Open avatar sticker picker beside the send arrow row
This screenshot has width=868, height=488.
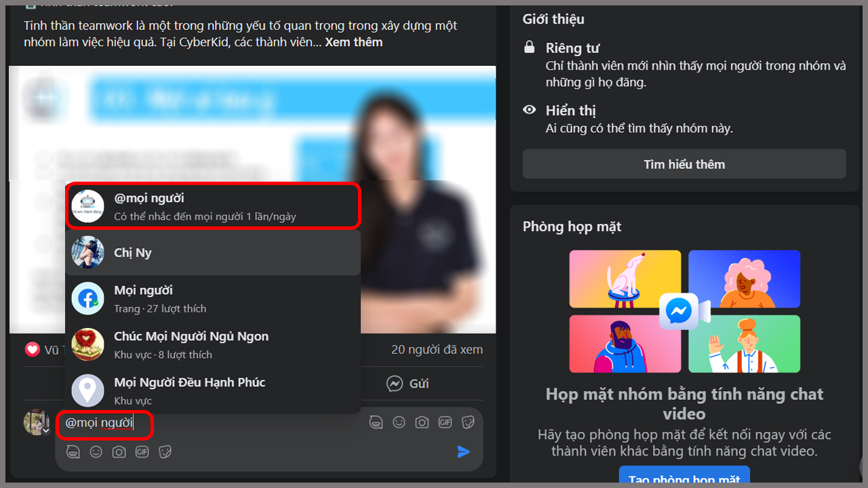point(73,451)
